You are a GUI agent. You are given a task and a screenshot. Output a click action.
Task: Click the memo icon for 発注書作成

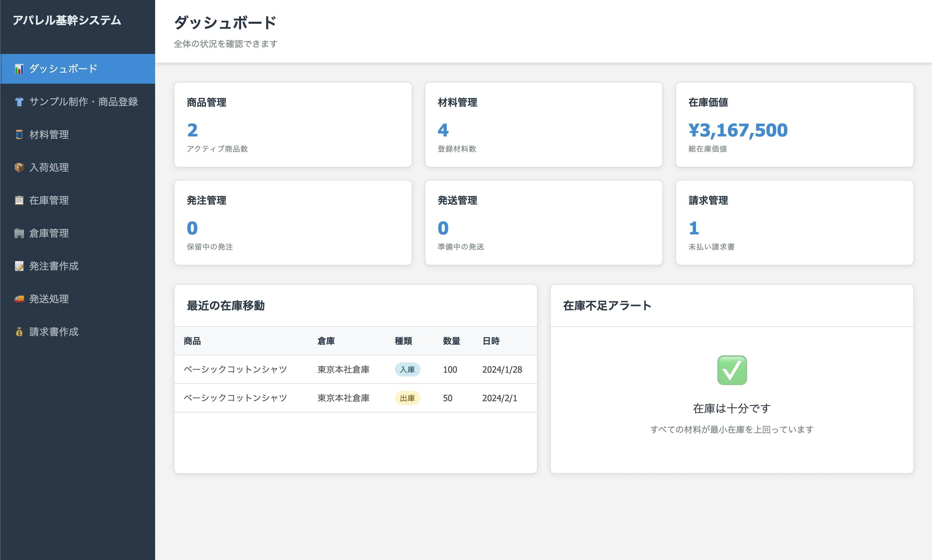click(19, 266)
